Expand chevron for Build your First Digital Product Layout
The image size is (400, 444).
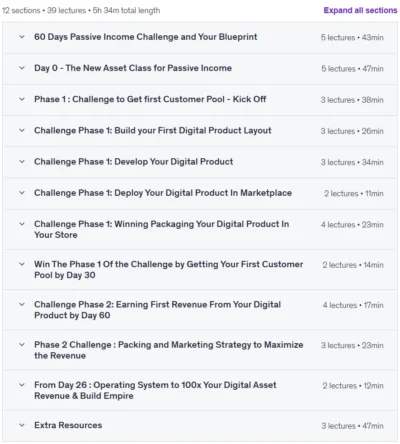tap(22, 130)
